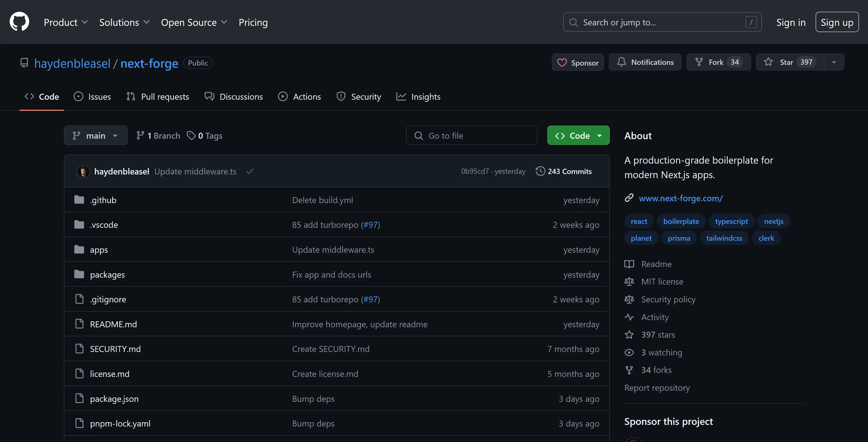Viewport: 868px width, 442px height.
Task: Click the Go to file search field
Action: 472,135
